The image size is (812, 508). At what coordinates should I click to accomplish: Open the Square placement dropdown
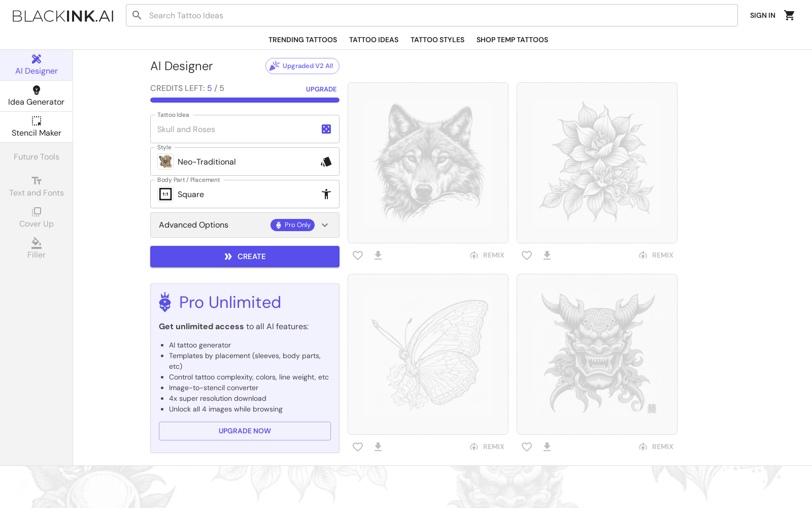(x=245, y=194)
